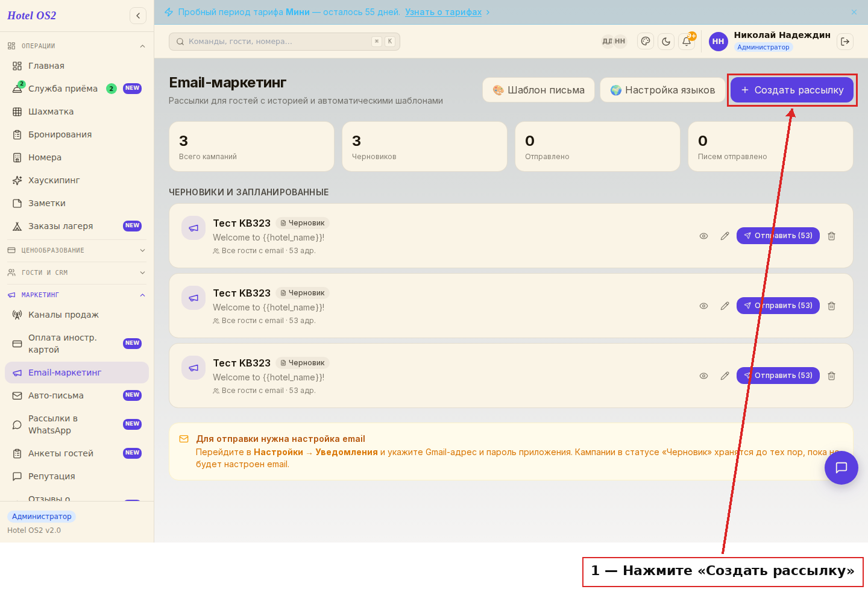Follow the Узнать о тарифах link
The image size is (868, 601).
(x=443, y=12)
